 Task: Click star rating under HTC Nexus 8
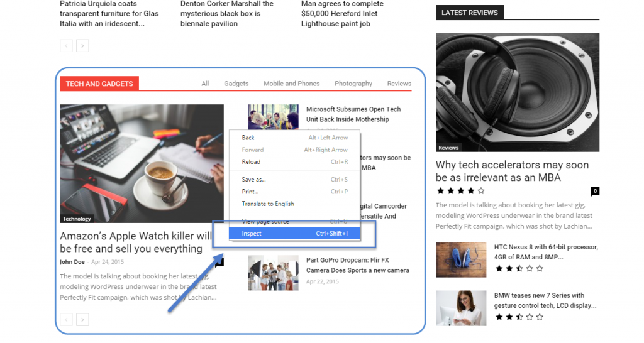pyautogui.click(x=519, y=269)
